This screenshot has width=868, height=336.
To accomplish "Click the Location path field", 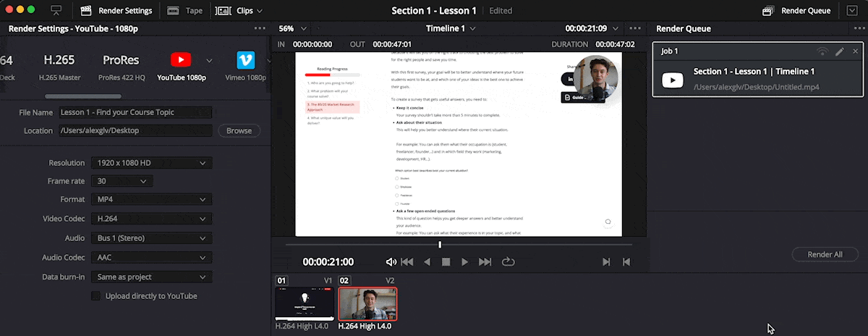I will 135,131.
